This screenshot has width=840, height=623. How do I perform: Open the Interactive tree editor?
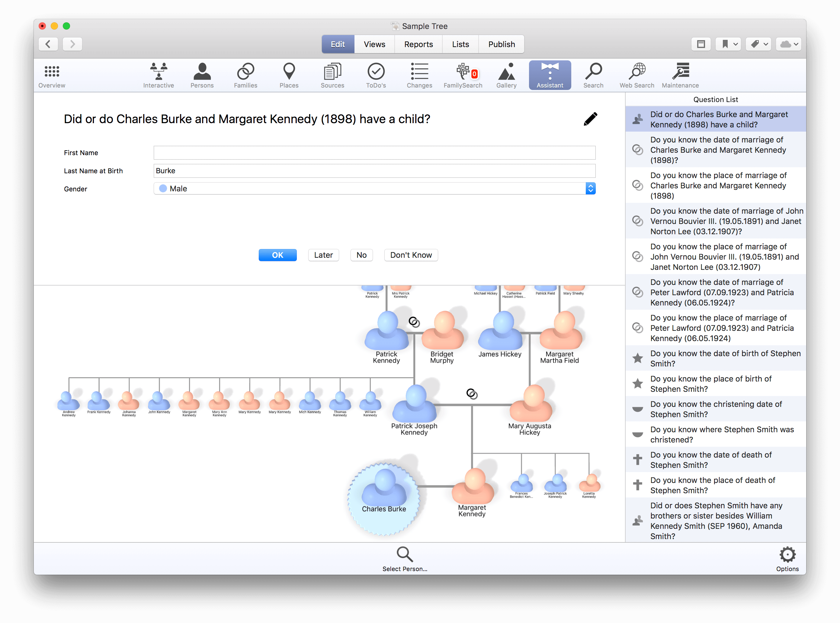(x=159, y=75)
